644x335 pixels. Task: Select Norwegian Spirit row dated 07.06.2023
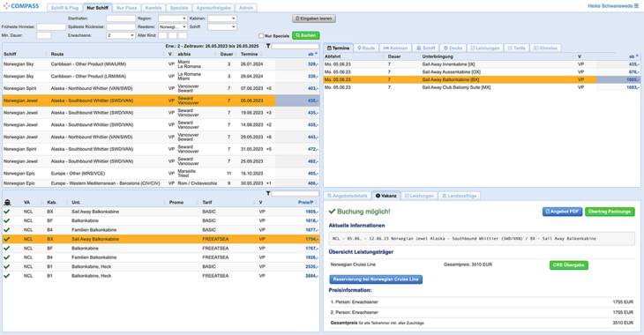coord(161,88)
